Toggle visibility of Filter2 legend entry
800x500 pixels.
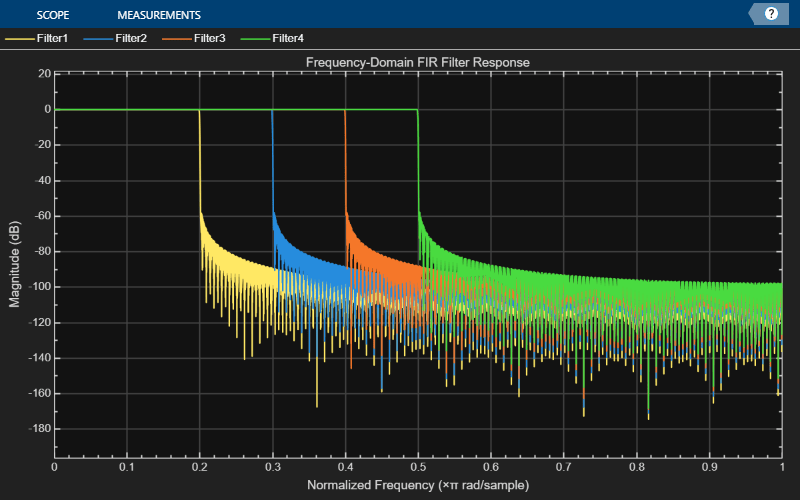click(x=115, y=38)
